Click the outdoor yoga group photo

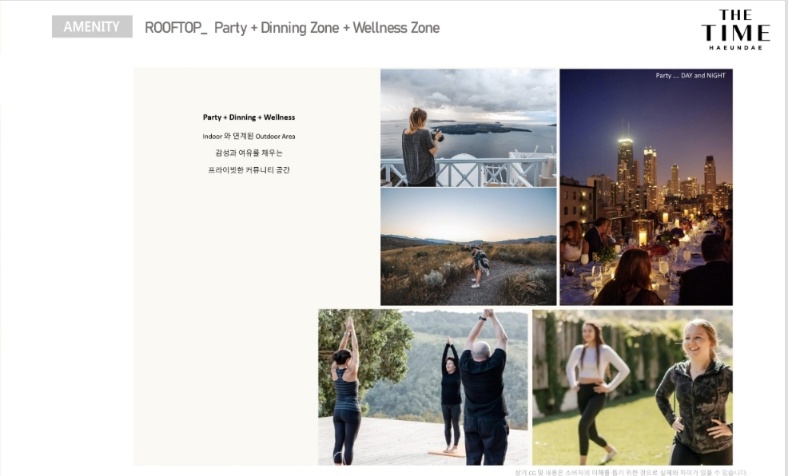click(423, 387)
